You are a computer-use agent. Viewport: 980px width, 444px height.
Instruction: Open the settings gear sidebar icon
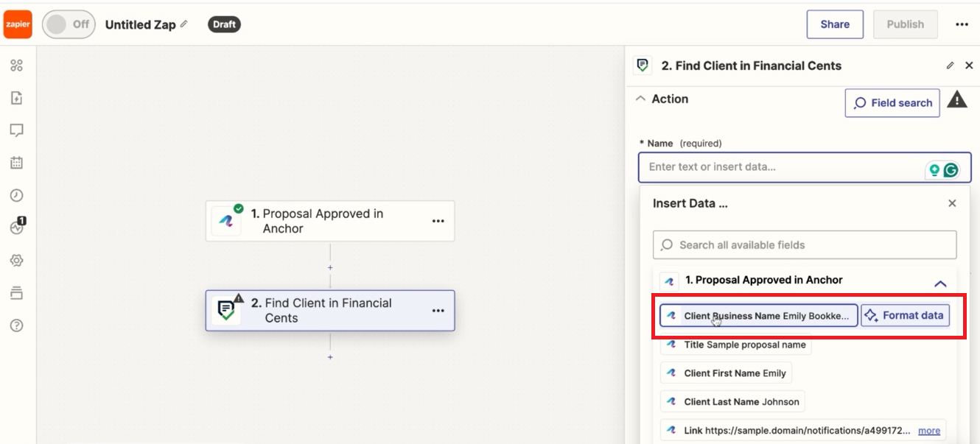click(17, 261)
